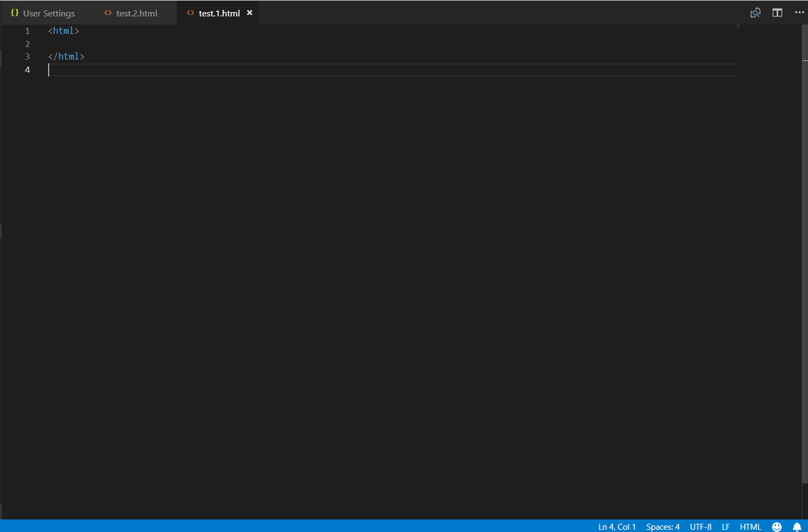
Task: Click the HTML file icon on test.2.html tab
Action: tap(107, 13)
